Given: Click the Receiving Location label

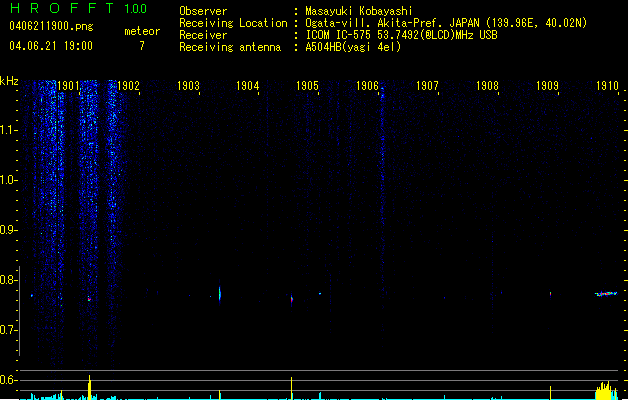Looking at the screenshot, I should [233, 23].
